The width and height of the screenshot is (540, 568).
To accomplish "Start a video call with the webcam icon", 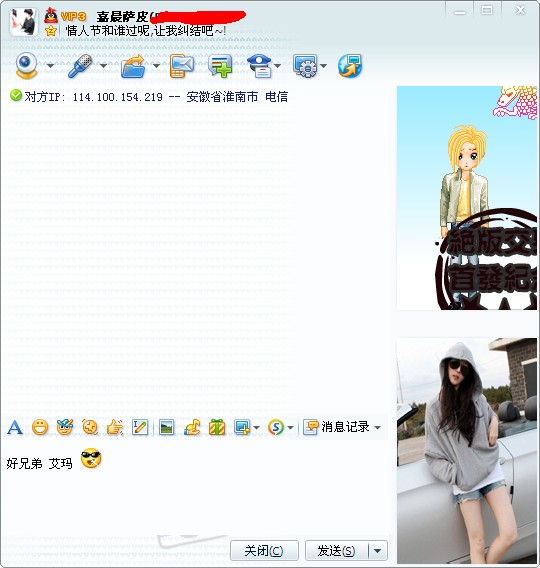I will click(26, 65).
